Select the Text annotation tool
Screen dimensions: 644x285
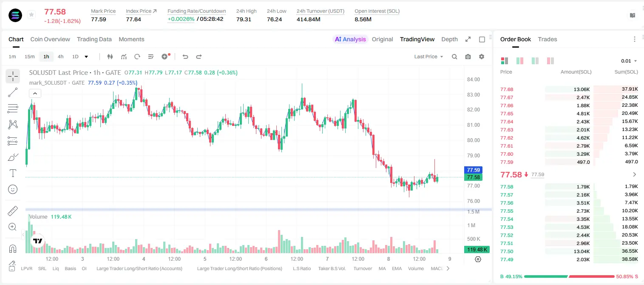[13, 173]
